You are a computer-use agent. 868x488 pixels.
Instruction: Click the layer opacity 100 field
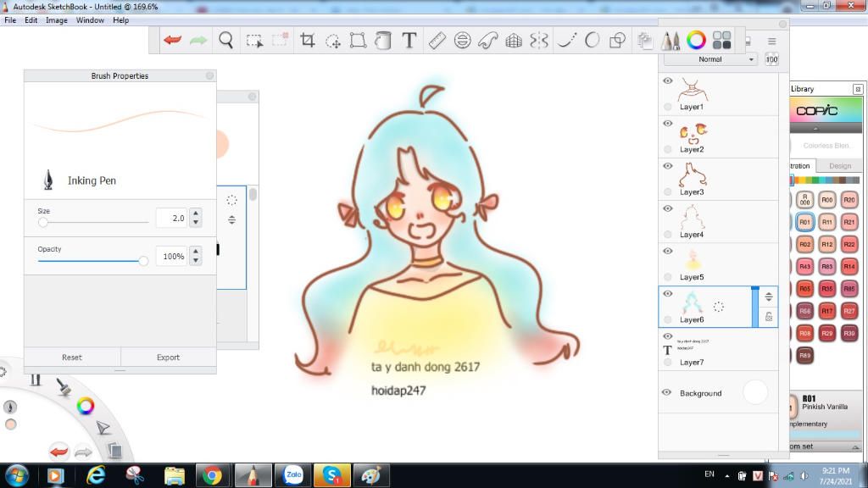(x=771, y=59)
